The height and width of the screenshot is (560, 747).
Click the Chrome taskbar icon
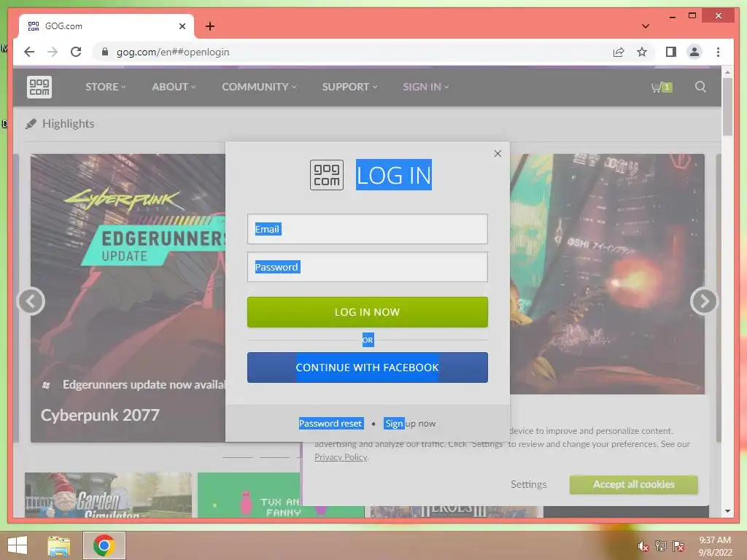104,545
